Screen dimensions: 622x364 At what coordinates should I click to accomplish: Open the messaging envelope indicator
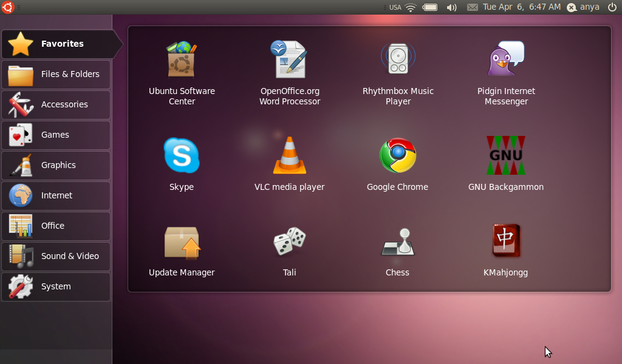471,7
